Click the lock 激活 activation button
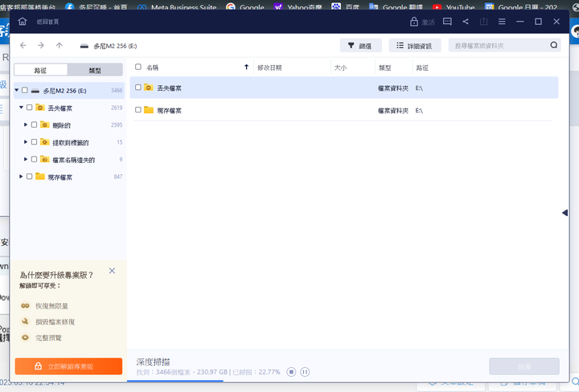 click(x=422, y=22)
